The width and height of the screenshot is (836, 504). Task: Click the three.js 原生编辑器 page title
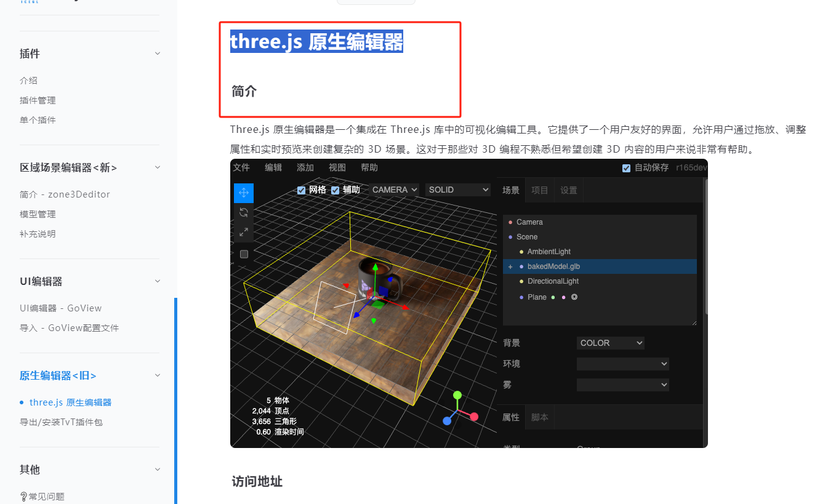[x=316, y=41]
